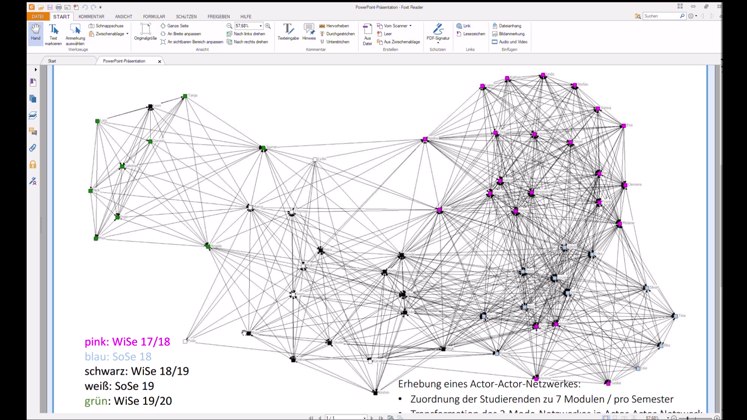Activate the Text markieren tool
This screenshot has height=420, width=747.
54,33
